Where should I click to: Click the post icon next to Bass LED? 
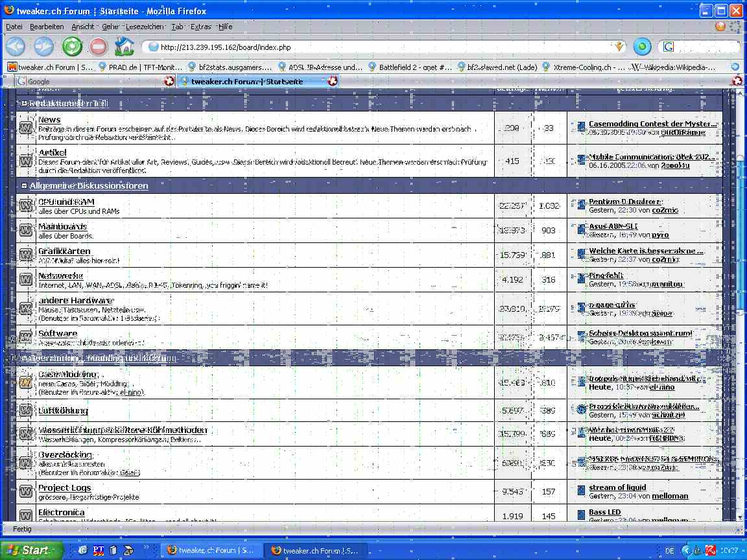(x=581, y=515)
